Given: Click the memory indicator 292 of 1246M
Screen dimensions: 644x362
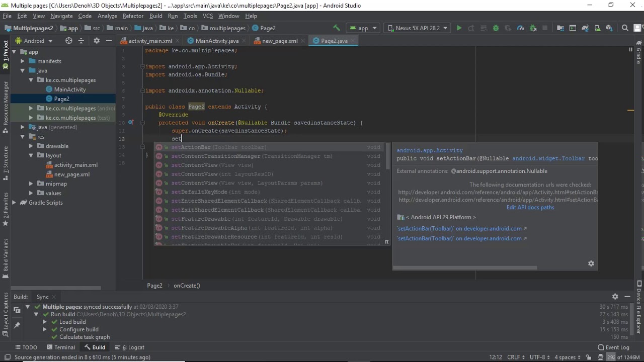Looking at the screenshot, I should 622,357.
